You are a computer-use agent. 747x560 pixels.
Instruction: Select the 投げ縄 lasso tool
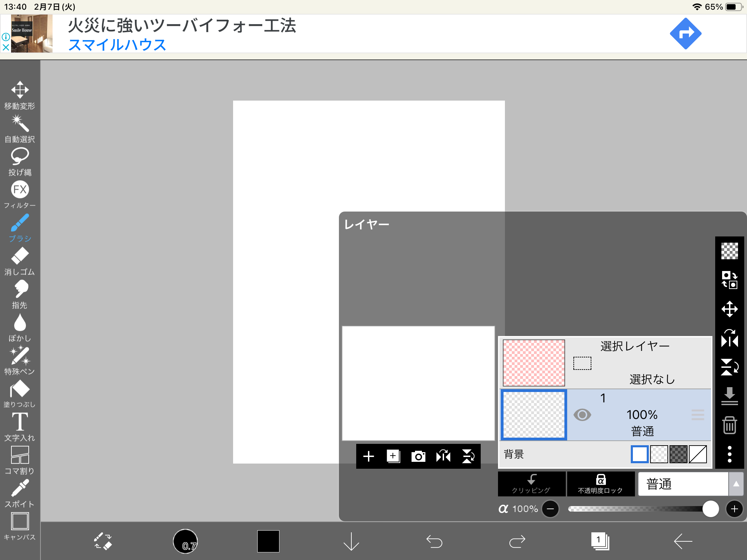[x=20, y=161]
